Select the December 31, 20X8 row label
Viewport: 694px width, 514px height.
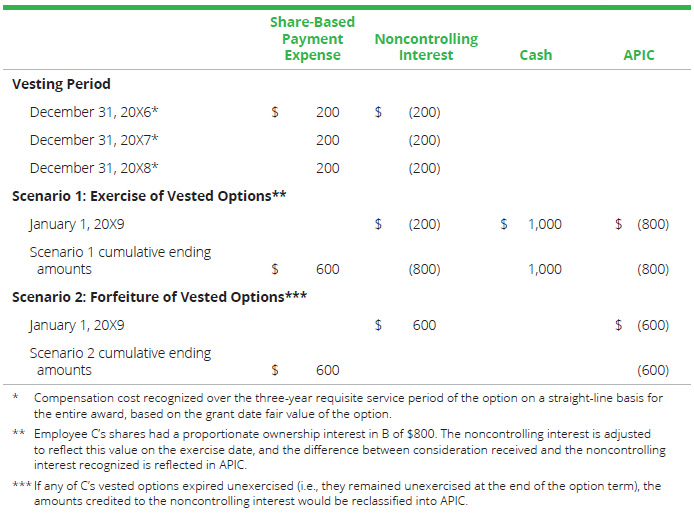pyautogui.click(x=93, y=168)
